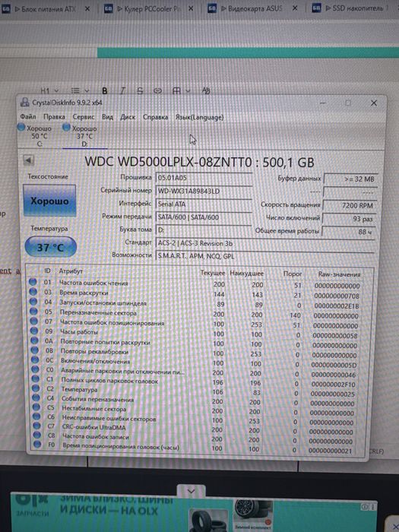Click the transfer mode field SATA/600 | SATA/600
Image resolution: width=399 pixels, height=532 pixels.
(204, 217)
